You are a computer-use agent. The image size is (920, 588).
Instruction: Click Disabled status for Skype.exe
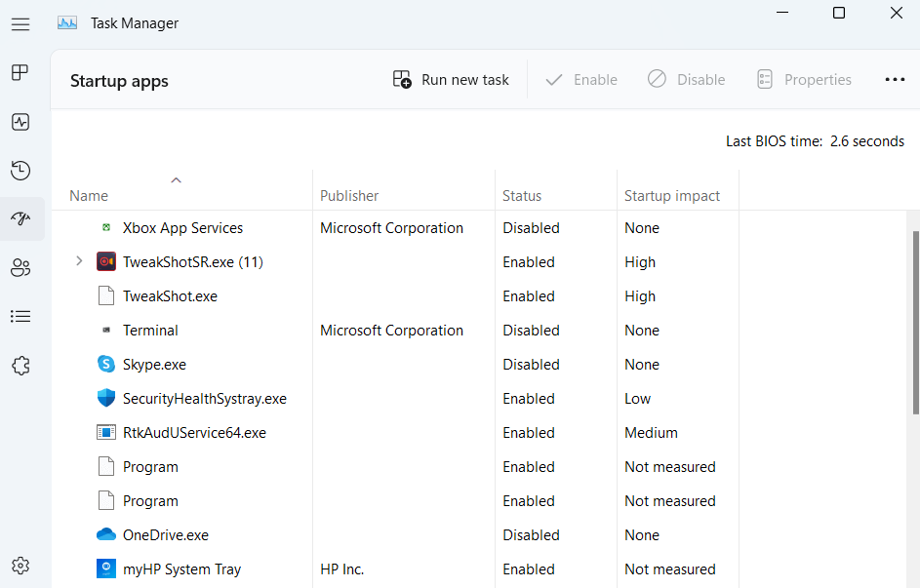pyautogui.click(x=531, y=365)
